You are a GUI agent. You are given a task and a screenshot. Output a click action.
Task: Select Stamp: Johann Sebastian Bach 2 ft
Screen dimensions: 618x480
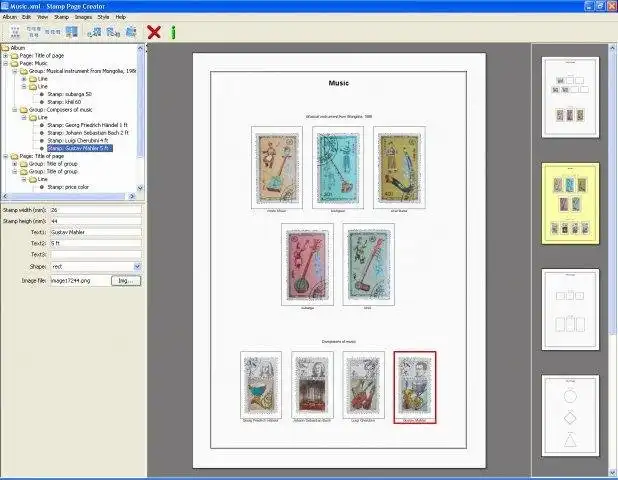coord(88,133)
